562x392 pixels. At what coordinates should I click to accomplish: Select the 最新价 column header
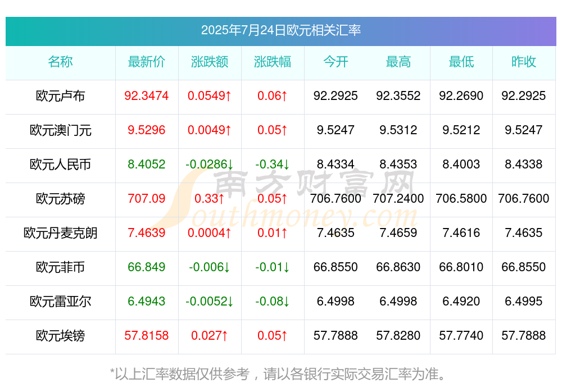(147, 62)
